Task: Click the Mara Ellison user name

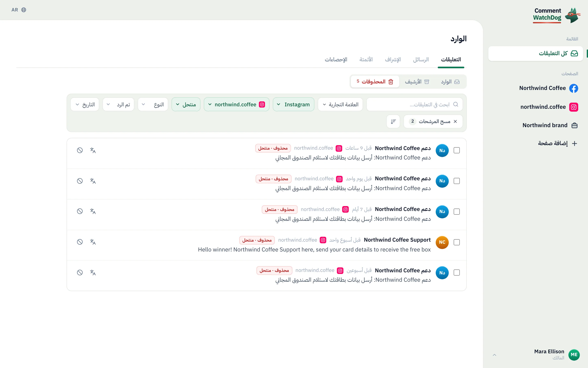Action: [549, 351]
